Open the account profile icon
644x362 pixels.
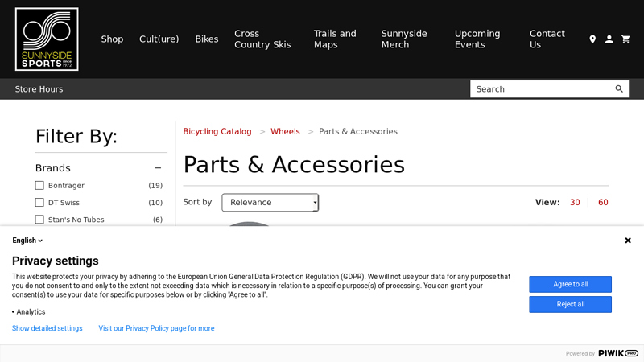coord(609,39)
